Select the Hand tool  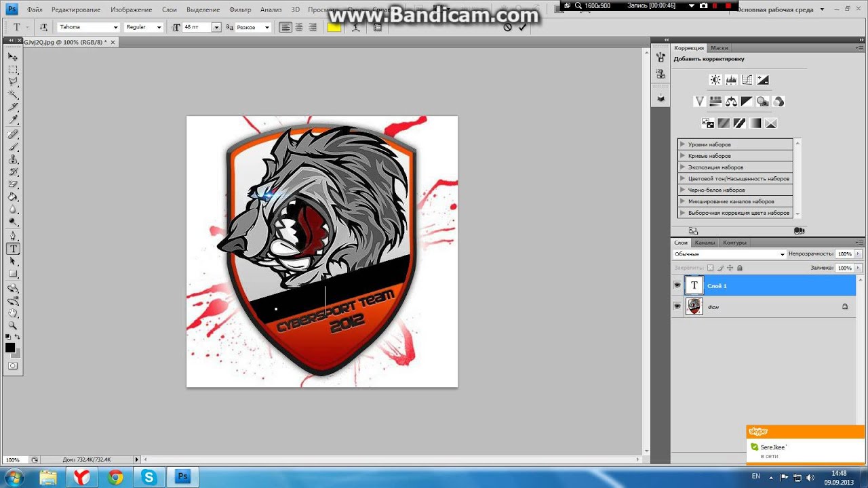point(13,314)
